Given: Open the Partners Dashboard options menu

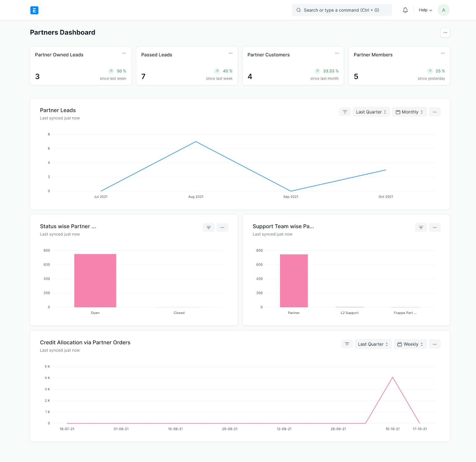Looking at the screenshot, I should pos(445,33).
